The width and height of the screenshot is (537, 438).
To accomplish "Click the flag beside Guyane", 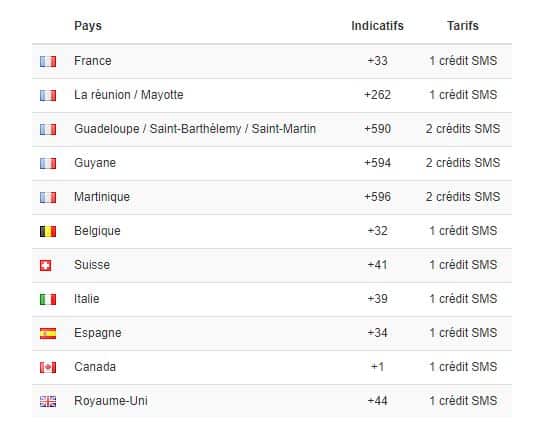I will [48, 163].
